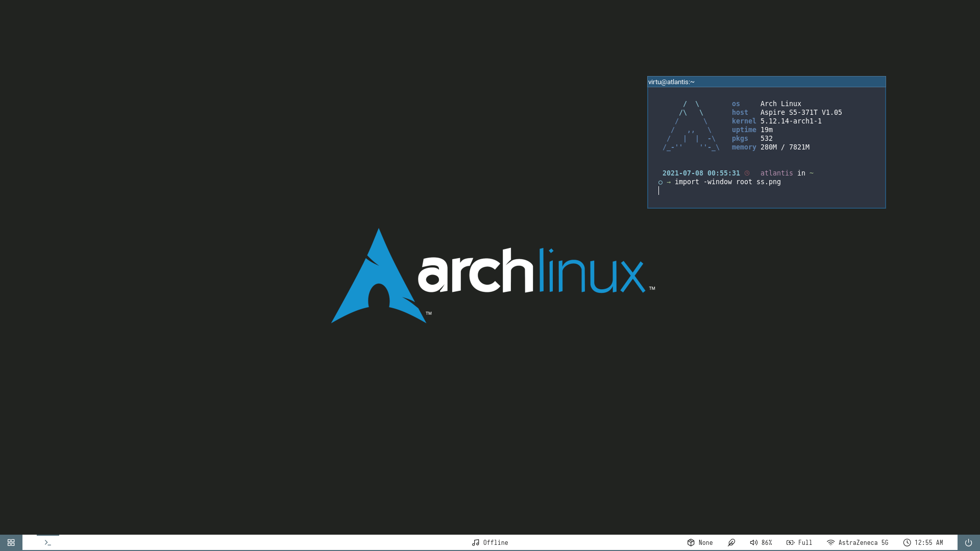Open the volume control speaker icon
Screen dimensions: 980x551
[754, 542]
